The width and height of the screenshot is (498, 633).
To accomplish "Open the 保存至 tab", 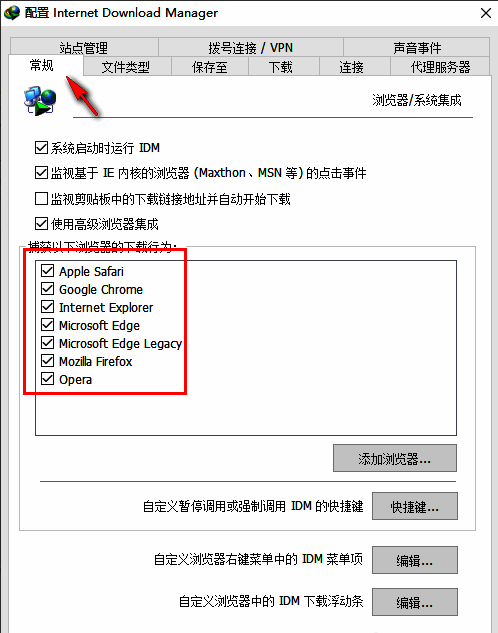I will tap(210, 67).
